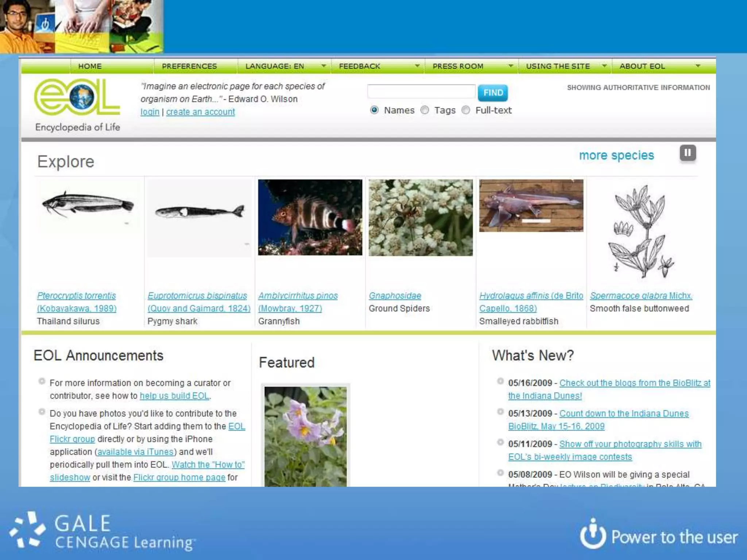747x560 pixels.
Task: Open the Preferences menu item
Action: (x=189, y=66)
